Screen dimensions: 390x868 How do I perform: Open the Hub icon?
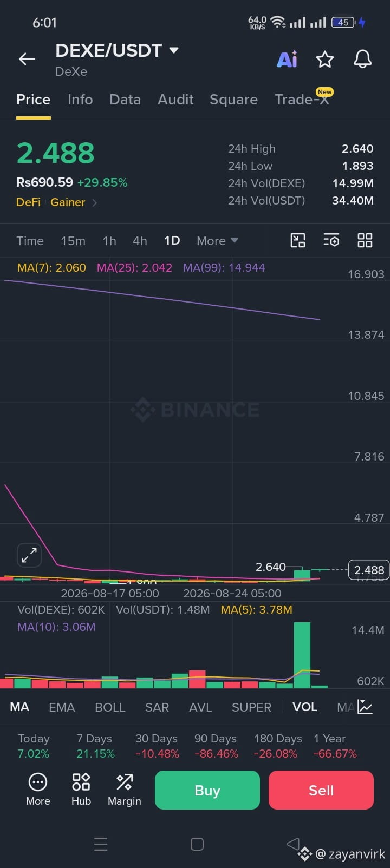[81, 789]
